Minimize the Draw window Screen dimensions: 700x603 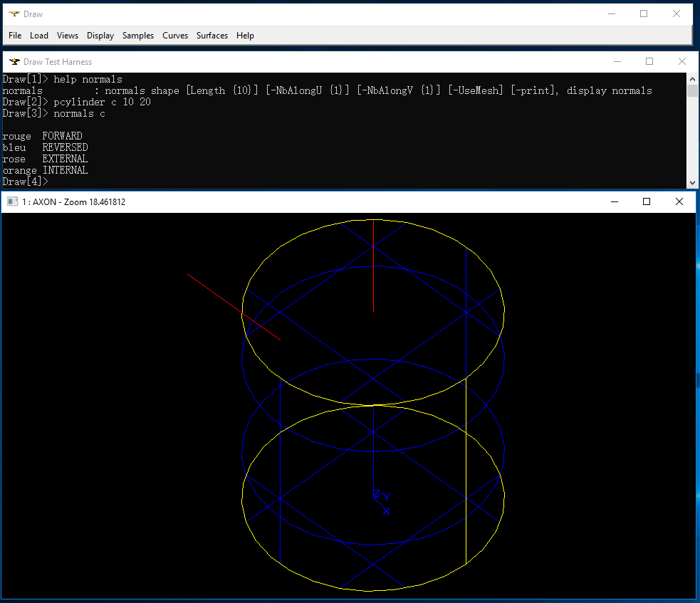pos(612,14)
